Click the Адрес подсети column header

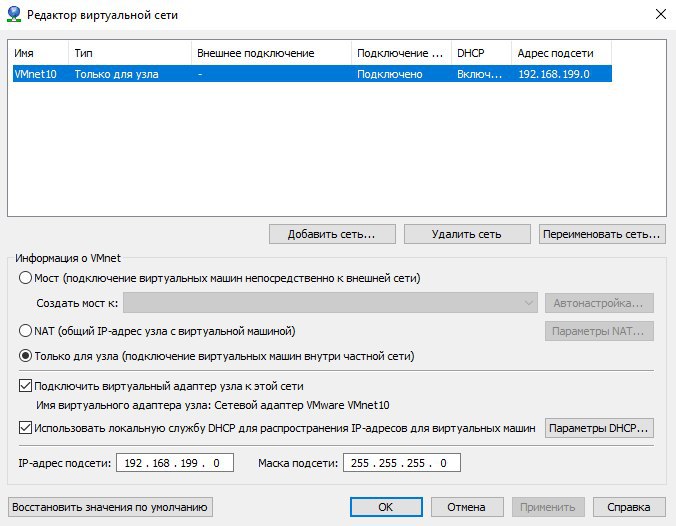(562, 53)
